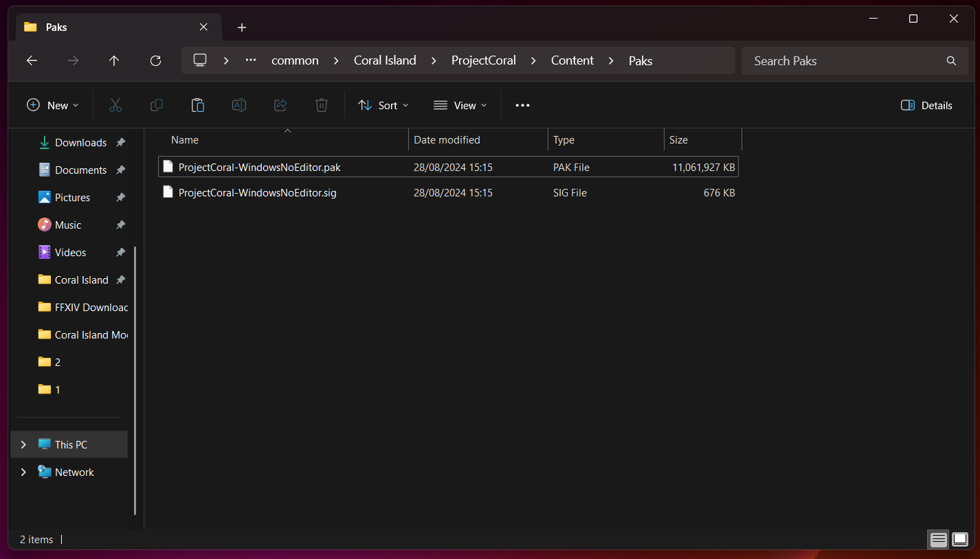Rename the selected file
The height and width of the screenshot is (559, 980).
tap(239, 105)
